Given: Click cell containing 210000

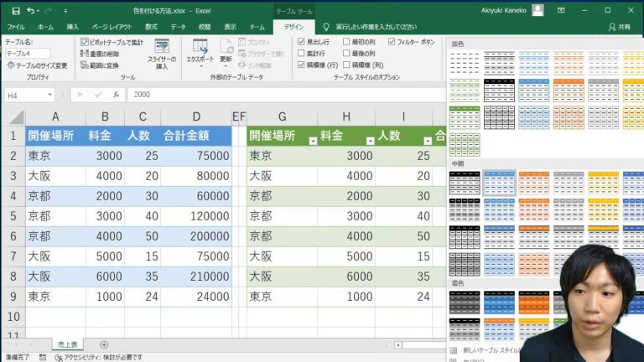Looking at the screenshot, I should 196,277.
